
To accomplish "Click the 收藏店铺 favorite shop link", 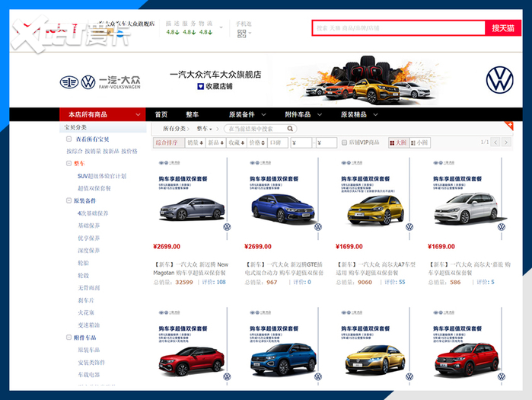I will (x=215, y=87).
